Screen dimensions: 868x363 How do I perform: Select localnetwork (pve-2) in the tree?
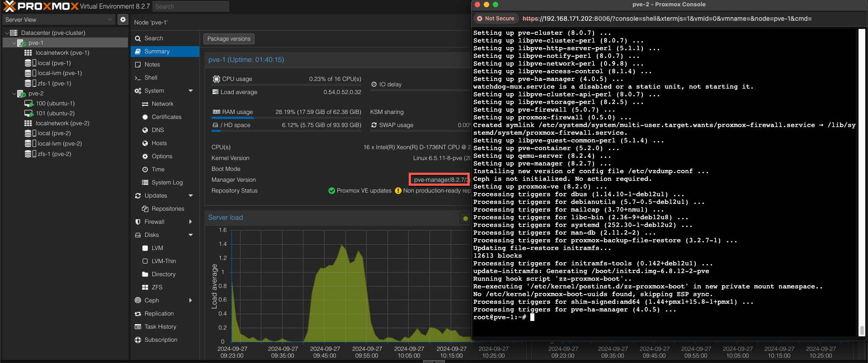pos(62,123)
